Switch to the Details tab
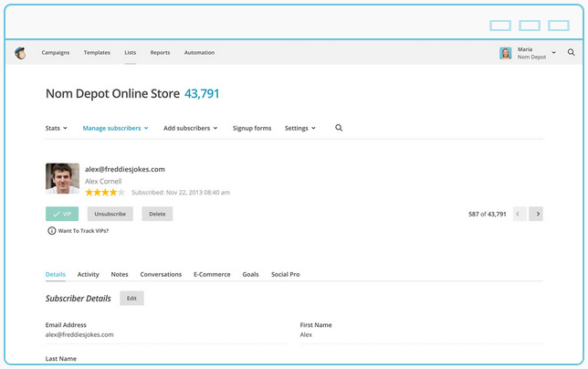The height and width of the screenshot is (369, 588). click(x=56, y=275)
